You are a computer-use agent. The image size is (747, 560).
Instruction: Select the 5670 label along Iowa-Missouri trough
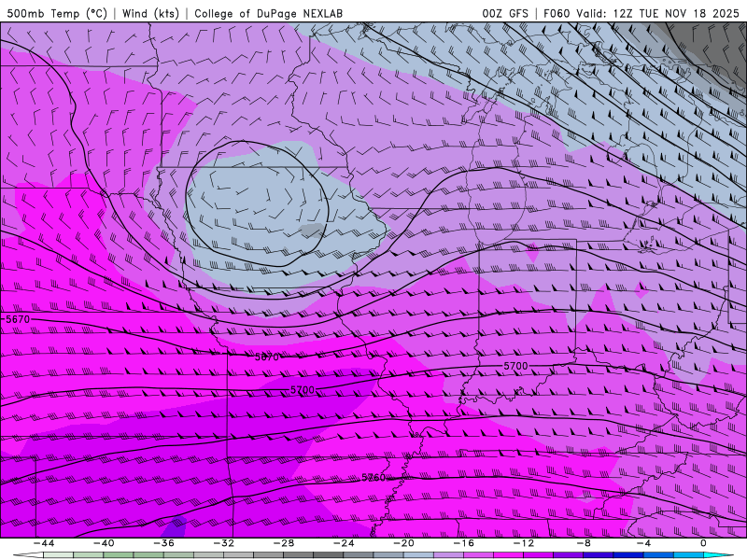[267, 357]
